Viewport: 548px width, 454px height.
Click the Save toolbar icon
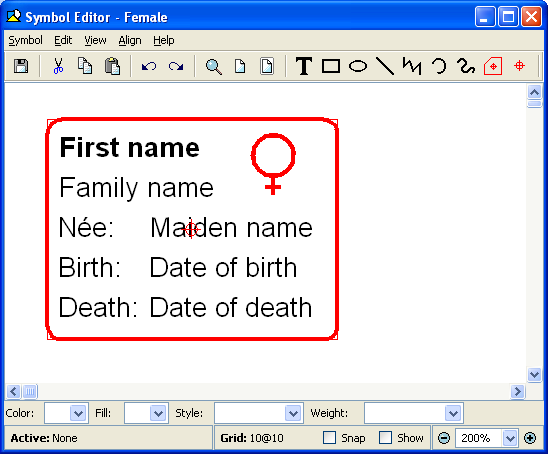(x=21, y=66)
